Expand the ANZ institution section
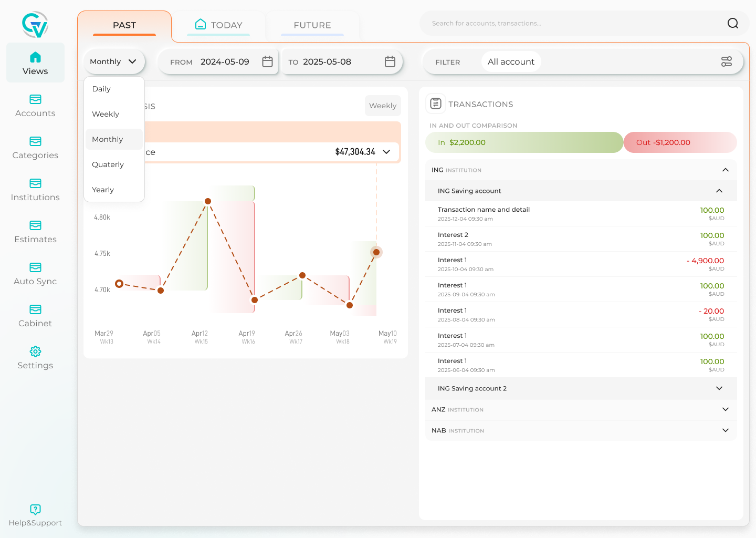This screenshot has height=538, width=756. point(726,409)
